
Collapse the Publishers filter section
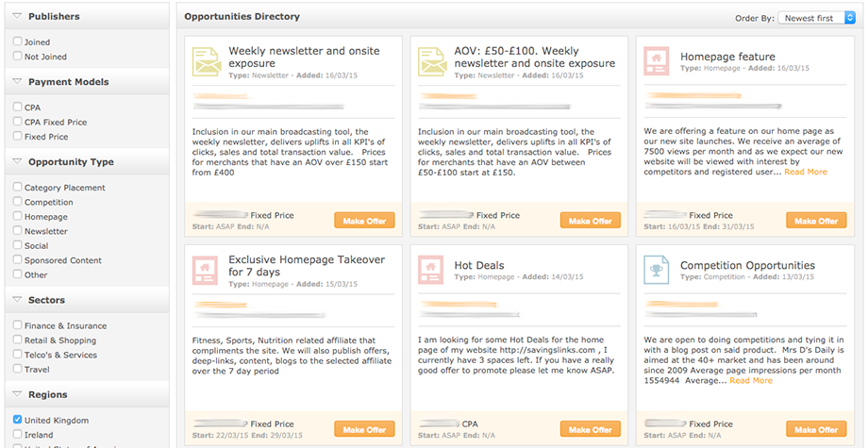(18, 16)
